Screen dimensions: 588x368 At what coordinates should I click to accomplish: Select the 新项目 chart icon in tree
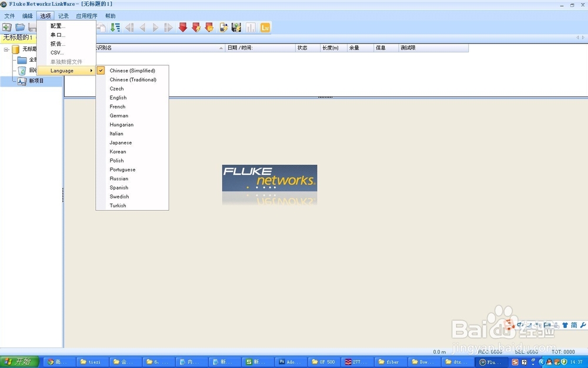(22, 81)
